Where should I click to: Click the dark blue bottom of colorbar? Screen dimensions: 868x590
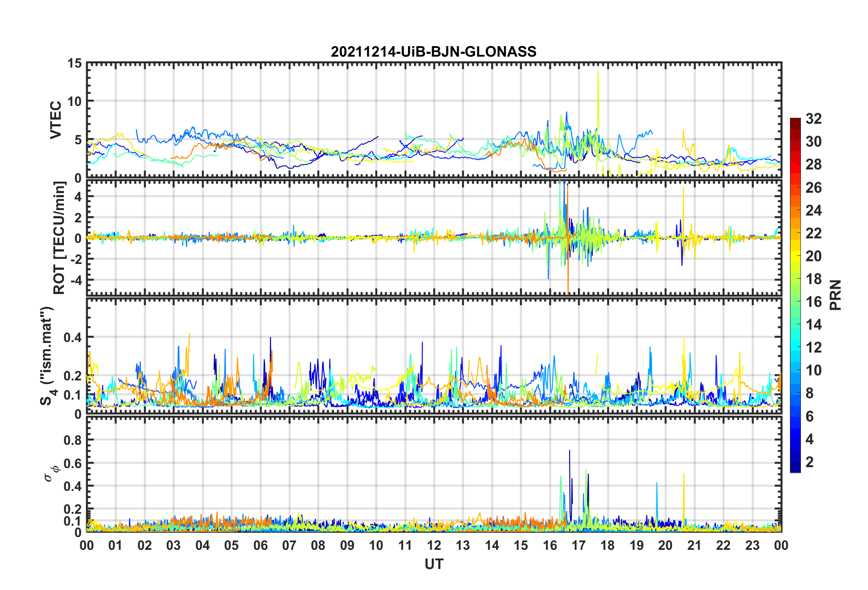coord(795,469)
